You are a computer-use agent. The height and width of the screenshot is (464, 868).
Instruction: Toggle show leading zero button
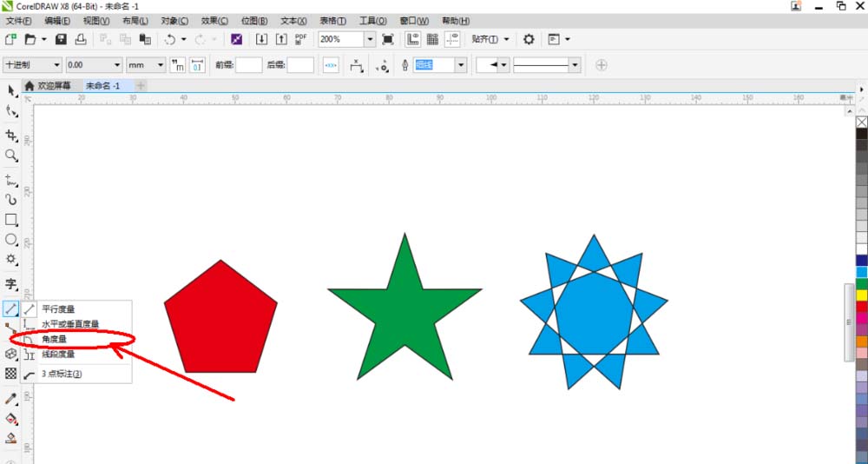point(197,65)
